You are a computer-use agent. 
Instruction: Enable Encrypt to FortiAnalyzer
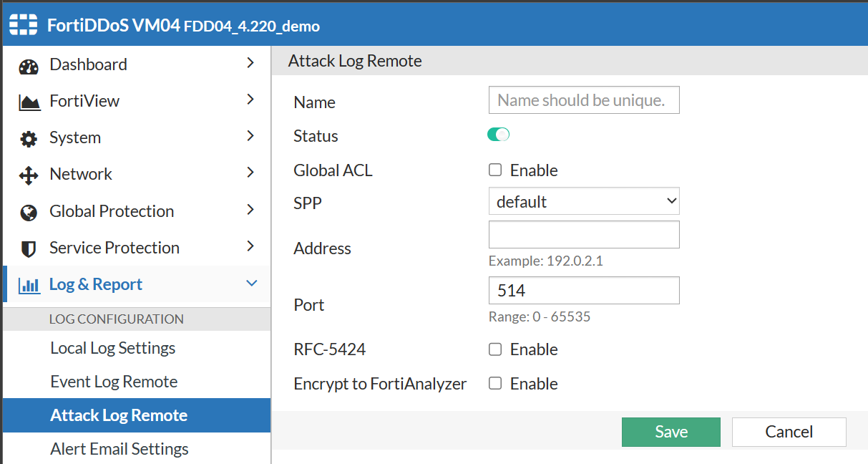pos(494,383)
